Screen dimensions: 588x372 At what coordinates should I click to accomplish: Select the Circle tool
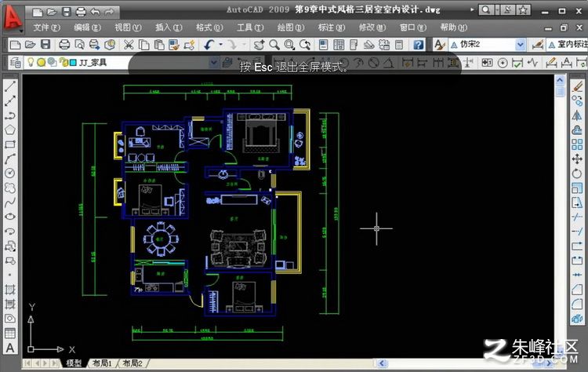10,173
